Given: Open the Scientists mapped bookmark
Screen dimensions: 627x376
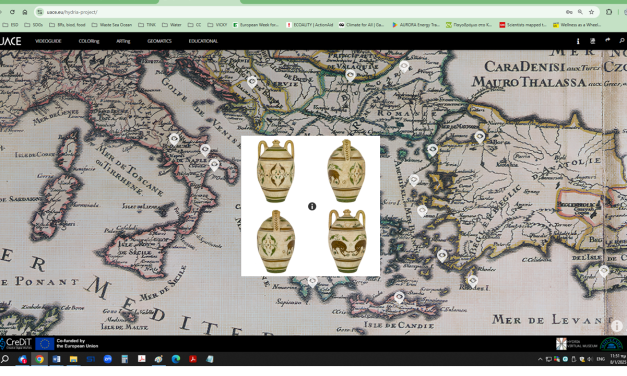Looking at the screenshot, I should [523, 25].
